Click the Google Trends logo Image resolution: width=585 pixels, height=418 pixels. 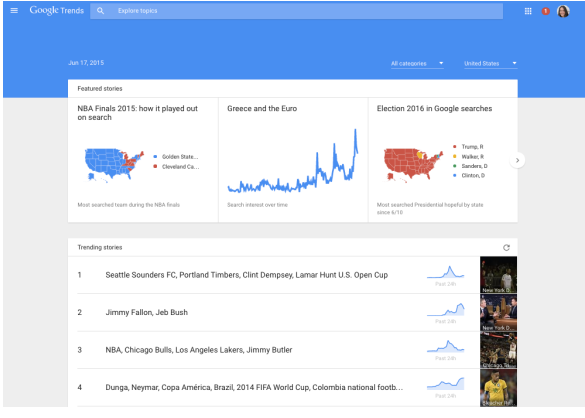[x=57, y=10]
